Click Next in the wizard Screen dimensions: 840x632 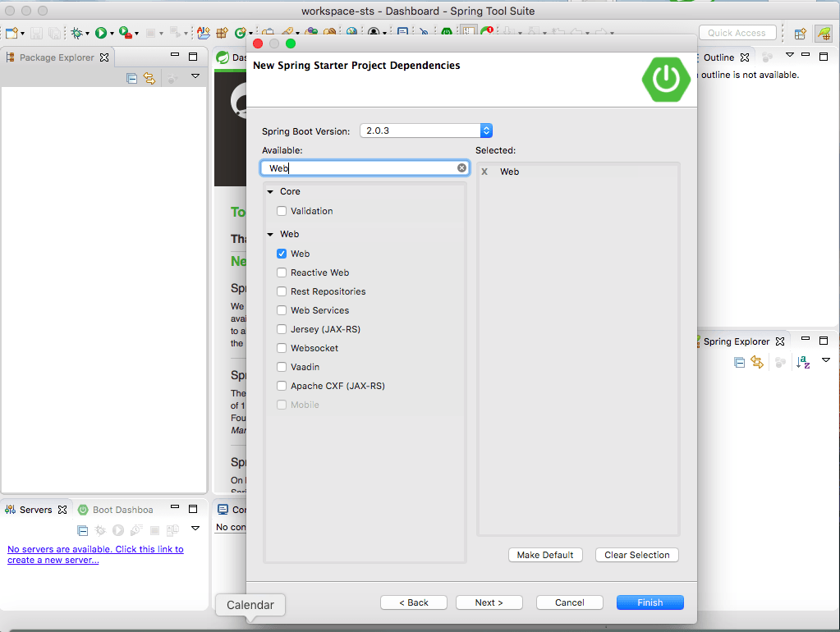coord(489,602)
